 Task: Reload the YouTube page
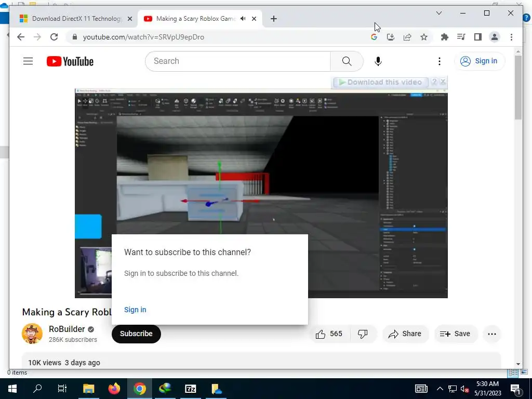[x=54, y=37]
